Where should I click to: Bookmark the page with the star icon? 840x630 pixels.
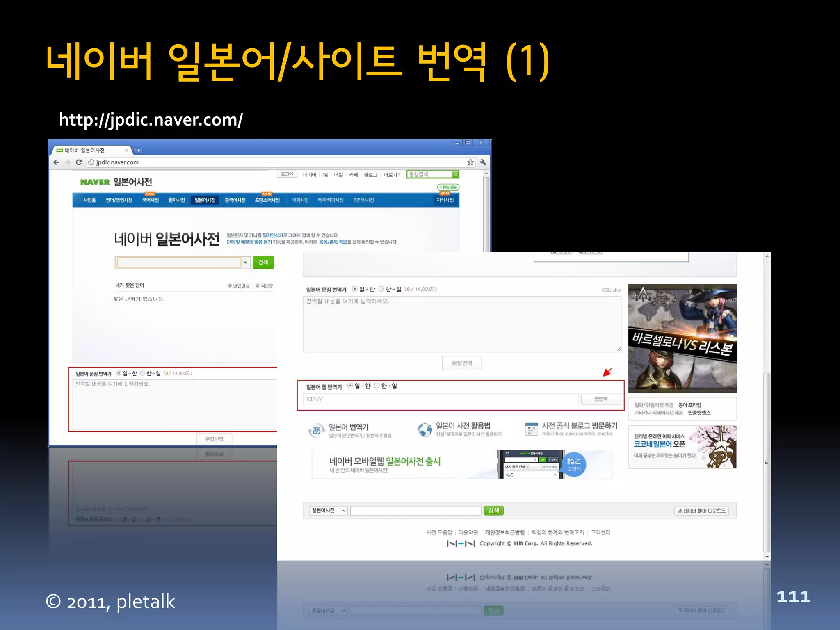(x=470, y=162)
